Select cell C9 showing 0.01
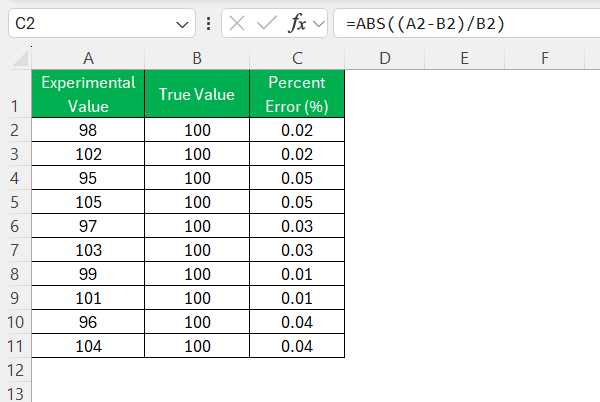The height and width of the screenshot is (402, 600). pyautogui.click(x=297, y=298)
